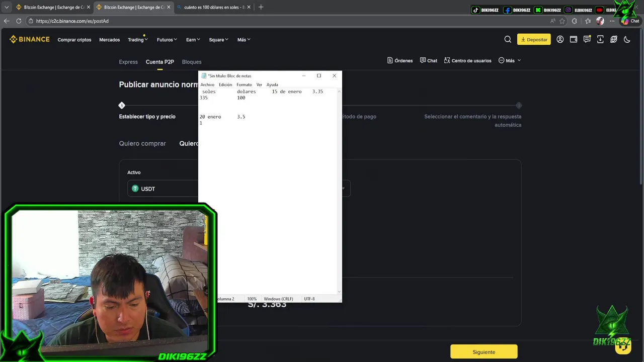
Task: Open new browser tab plus button
Action: point(261,7)
